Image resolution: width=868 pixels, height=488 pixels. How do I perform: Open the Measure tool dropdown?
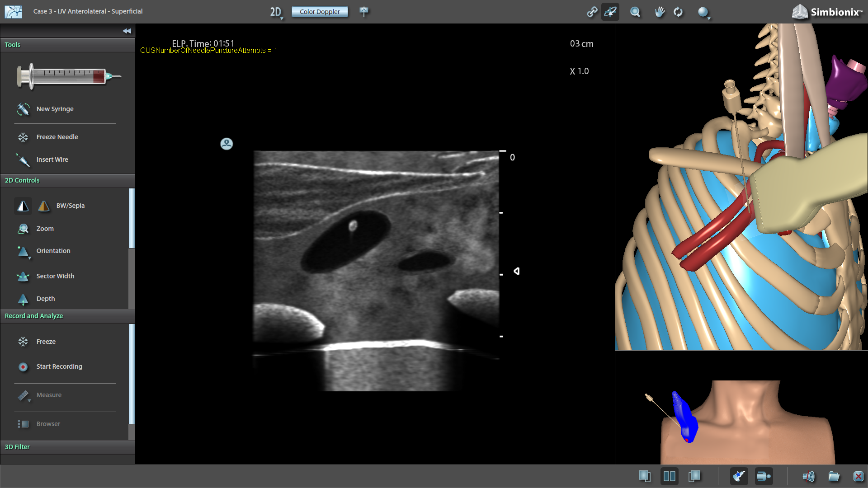(x=24, y=396)
